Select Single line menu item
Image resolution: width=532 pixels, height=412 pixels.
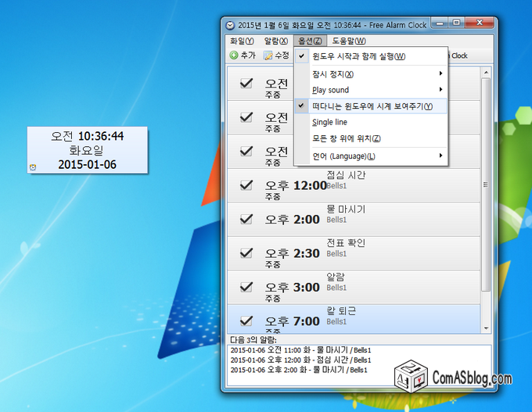click(371, 122)
